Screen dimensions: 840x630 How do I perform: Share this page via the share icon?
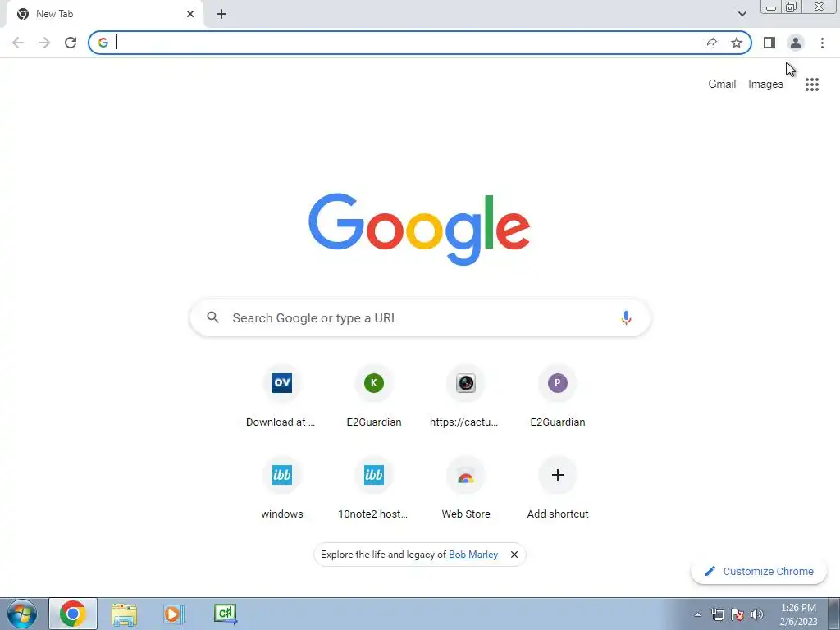coord(710,43)
